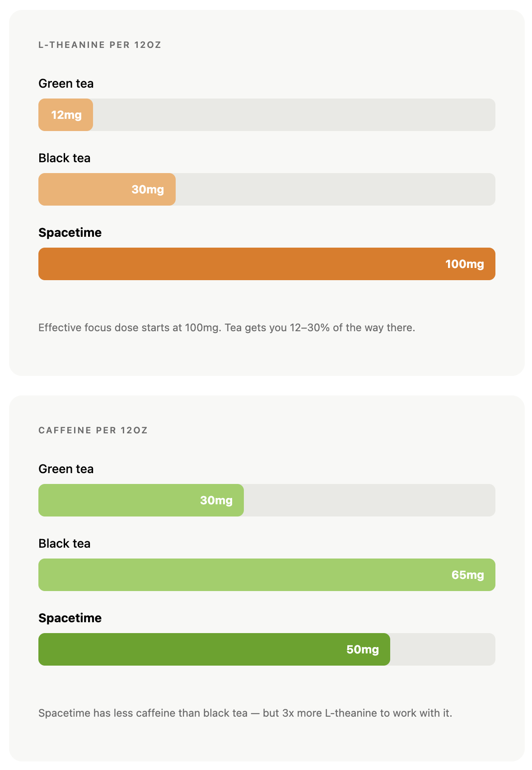The image size is (532, 770).
Task: Click the empty gray track beside the 12mg fill
Action: 294,115
